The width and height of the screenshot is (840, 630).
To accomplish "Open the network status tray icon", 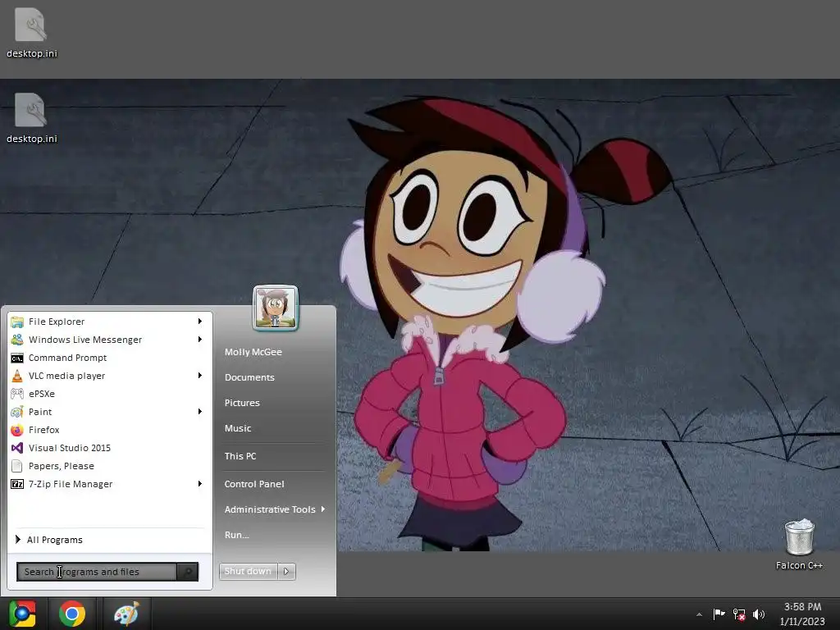I will [739, 614].
